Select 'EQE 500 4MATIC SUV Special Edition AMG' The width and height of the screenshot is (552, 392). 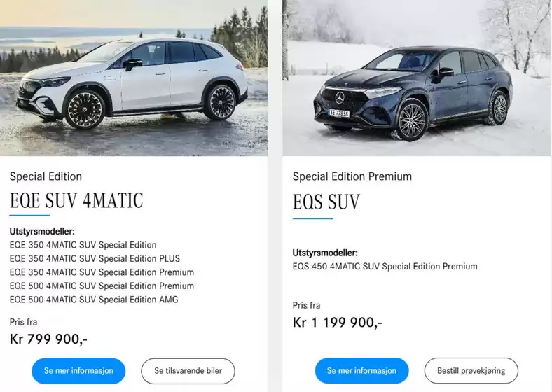(x=94, y=300)
